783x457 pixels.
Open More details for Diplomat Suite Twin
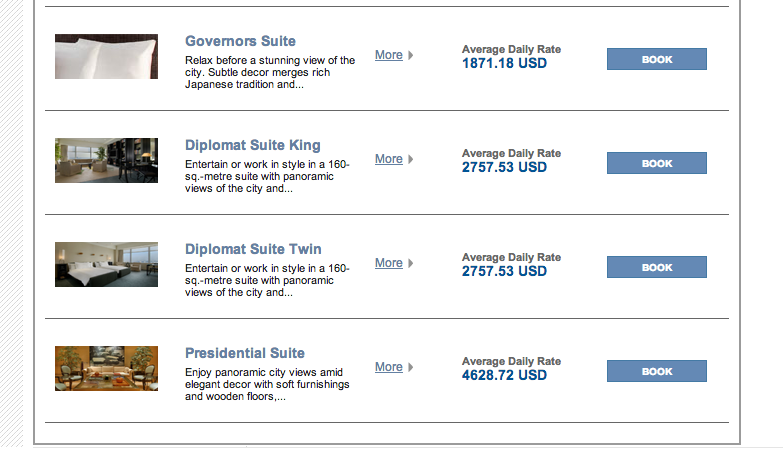(389, 263)
